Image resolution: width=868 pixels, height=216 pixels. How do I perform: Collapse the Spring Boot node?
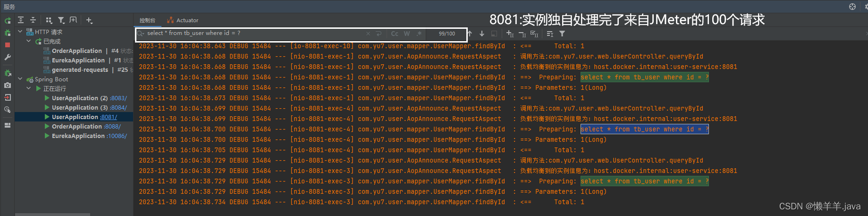coord(20,79)
